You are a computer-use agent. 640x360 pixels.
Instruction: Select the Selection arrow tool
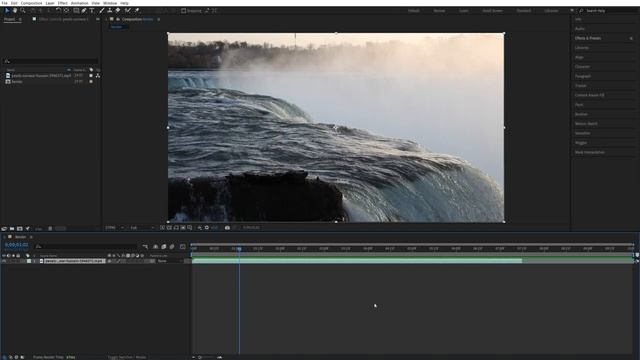[x=7, y=11]
